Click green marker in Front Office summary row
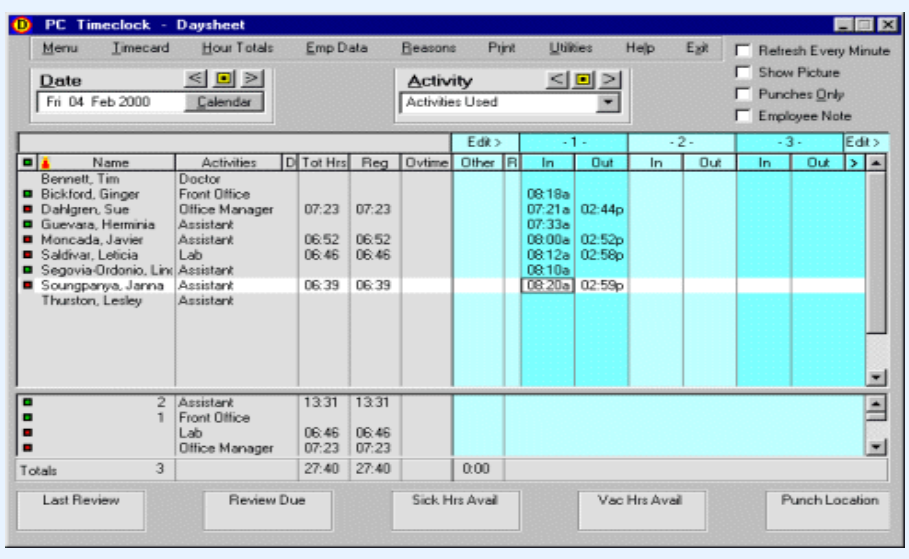The width and height of the screenshot is (909, 559). (x=27, y=417)
